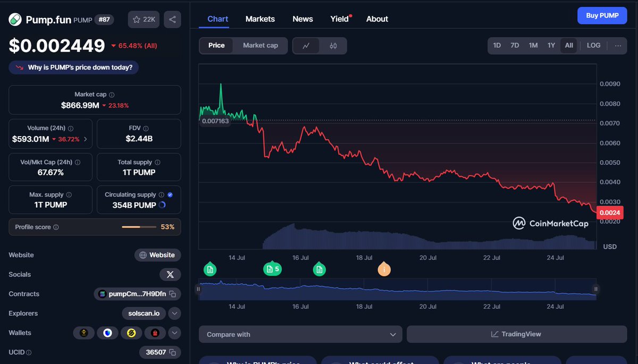Screen dimensions: 638x364
Task: Open the Binance wallet icon
Action: 83,333
